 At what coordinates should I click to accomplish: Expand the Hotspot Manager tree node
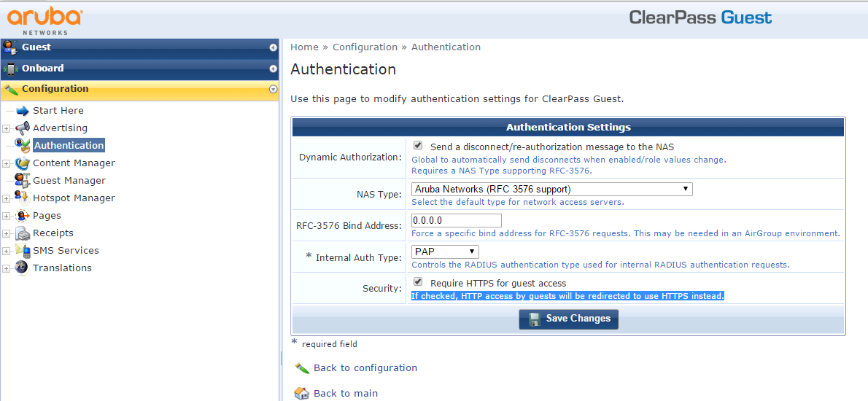click(x=6, y=198)
